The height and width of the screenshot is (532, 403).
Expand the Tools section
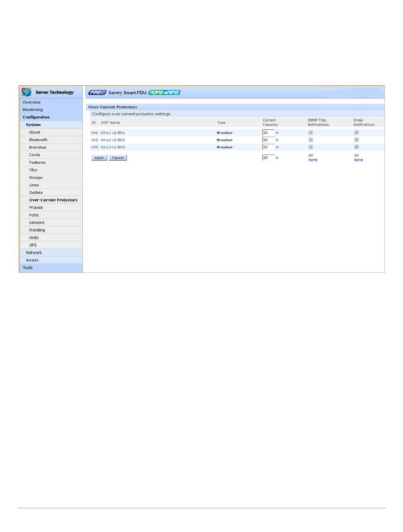tap(28, 268)
